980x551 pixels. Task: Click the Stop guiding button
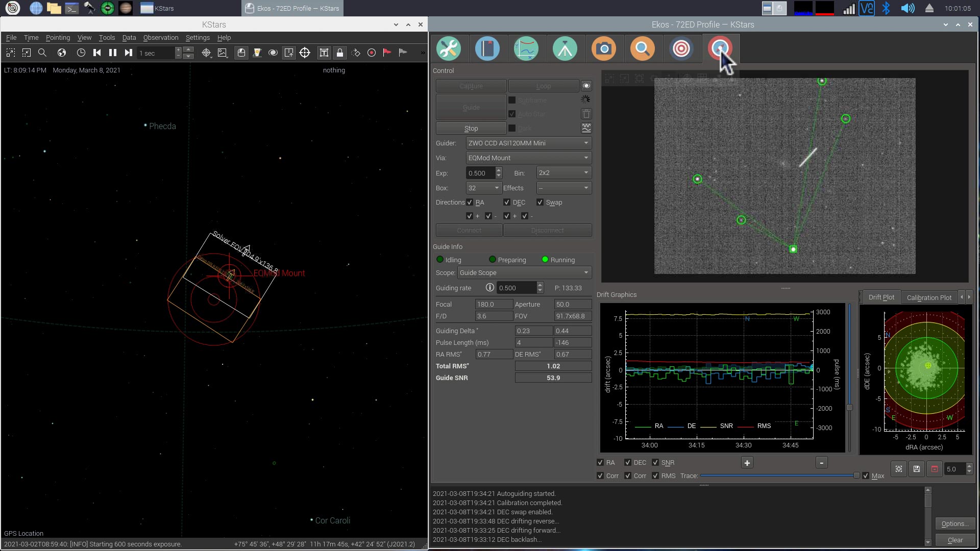tap(471, 129)
